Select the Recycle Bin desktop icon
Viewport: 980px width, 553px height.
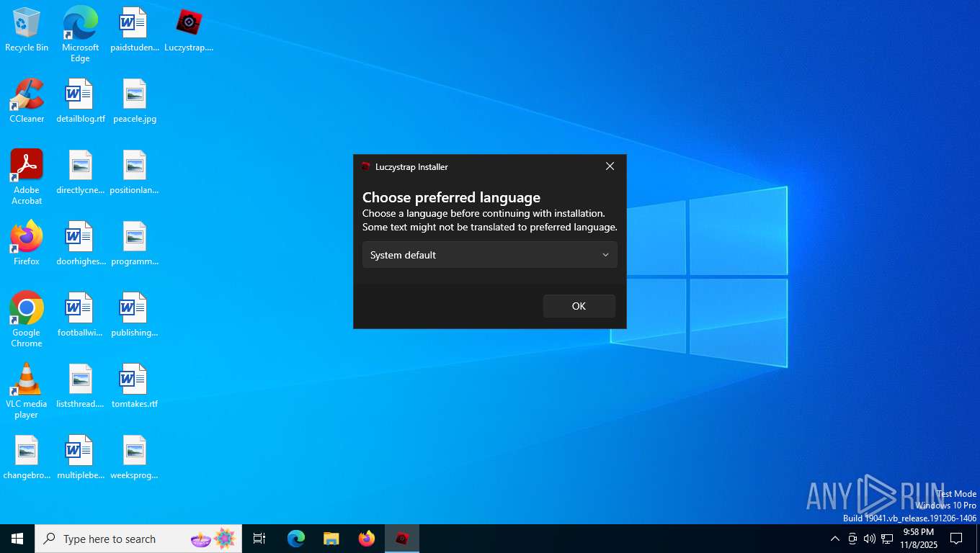(27, 30)
